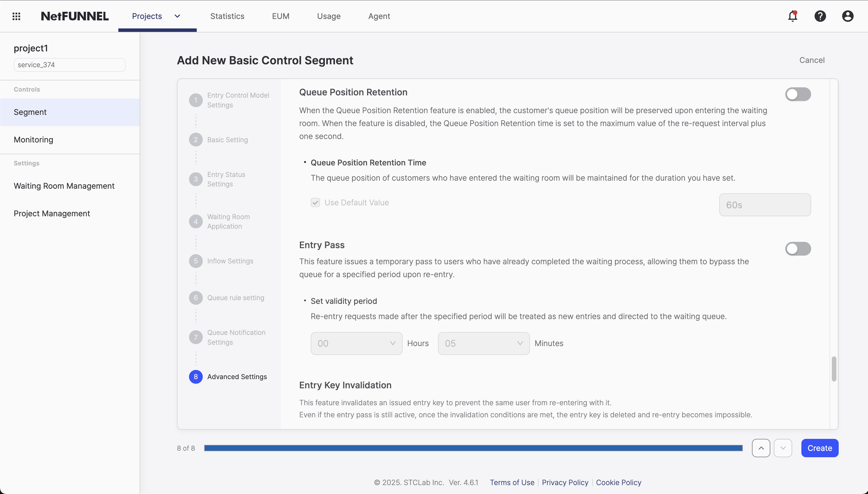The image size is (868, 494).
Task: Open the help icon
Action: point(820,16)
